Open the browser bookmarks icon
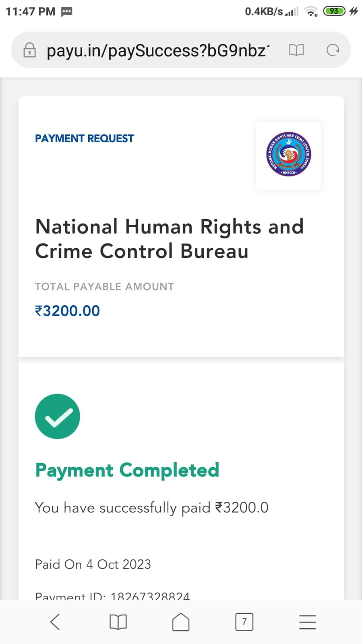The height and width of the screenshot is (644, 362). point(118,622)
